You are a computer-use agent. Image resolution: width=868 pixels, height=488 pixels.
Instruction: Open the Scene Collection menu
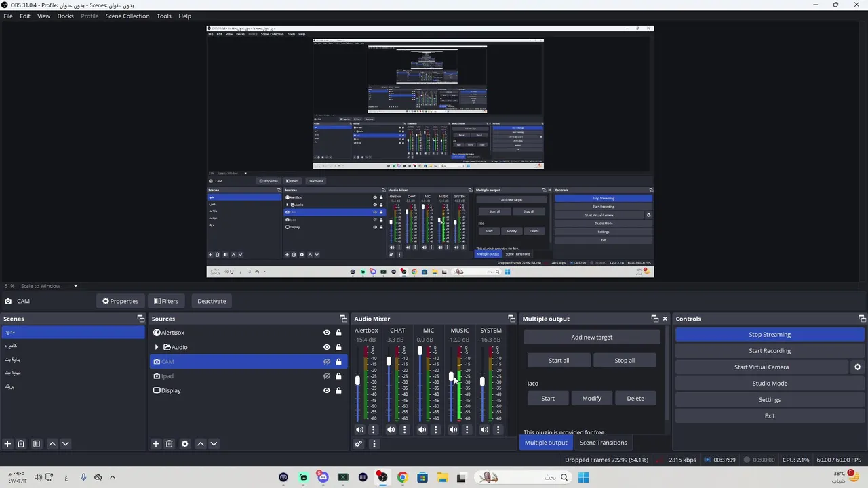pyautogui.click(x=127, y=16)
